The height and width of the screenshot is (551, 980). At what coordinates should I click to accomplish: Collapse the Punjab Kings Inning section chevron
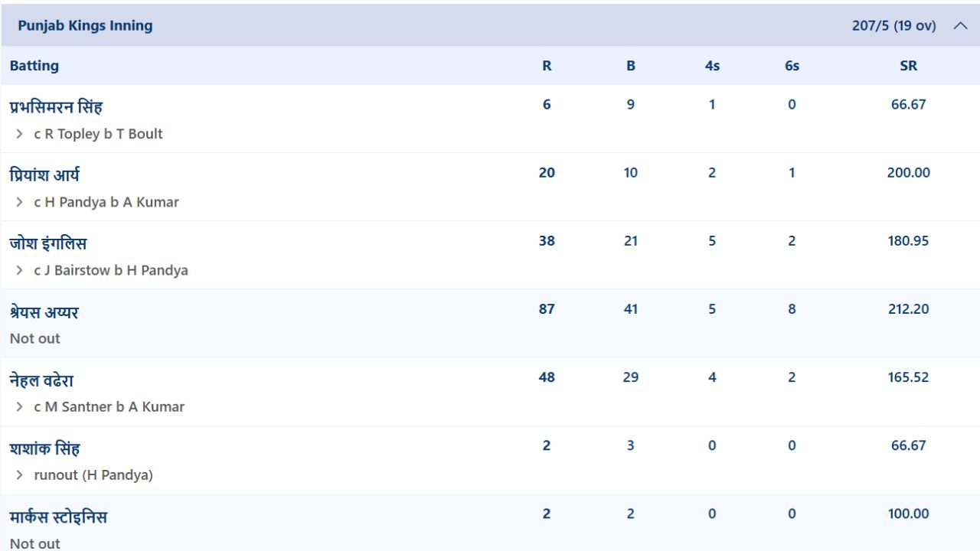(x=961, y=26)
